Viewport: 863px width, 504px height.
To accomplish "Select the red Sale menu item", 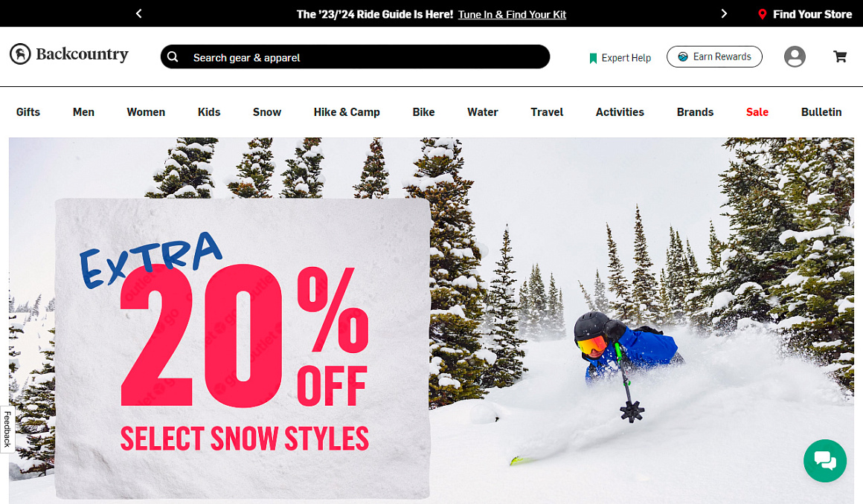I will pyautogui.click(x=757, y=112).
